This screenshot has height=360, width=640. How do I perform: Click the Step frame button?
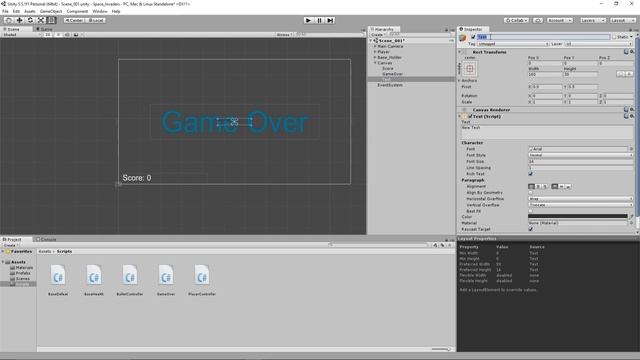(x=330, y=20)
